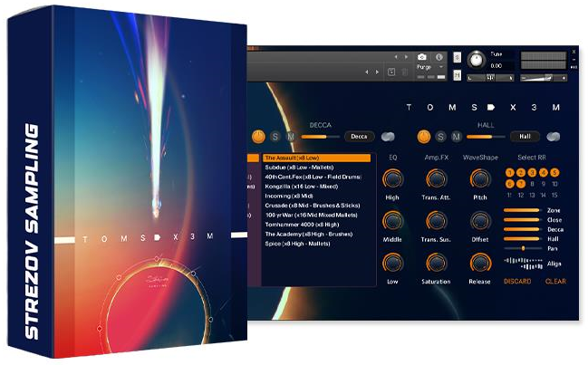
Task: Select Kongzilla (x16 Low - Mixed) preset
Action: click(x=317, y=187)
